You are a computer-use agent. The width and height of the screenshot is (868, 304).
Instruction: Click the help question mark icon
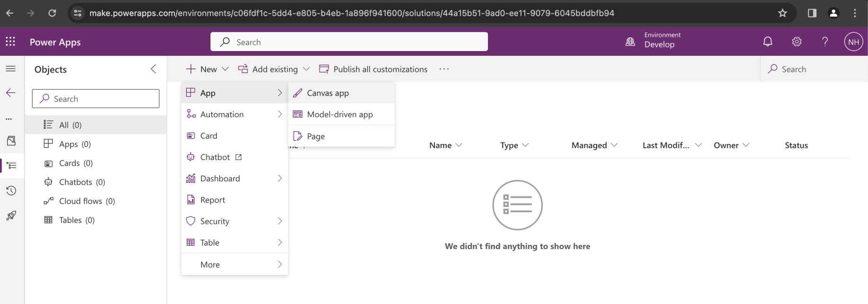(825, 42)
